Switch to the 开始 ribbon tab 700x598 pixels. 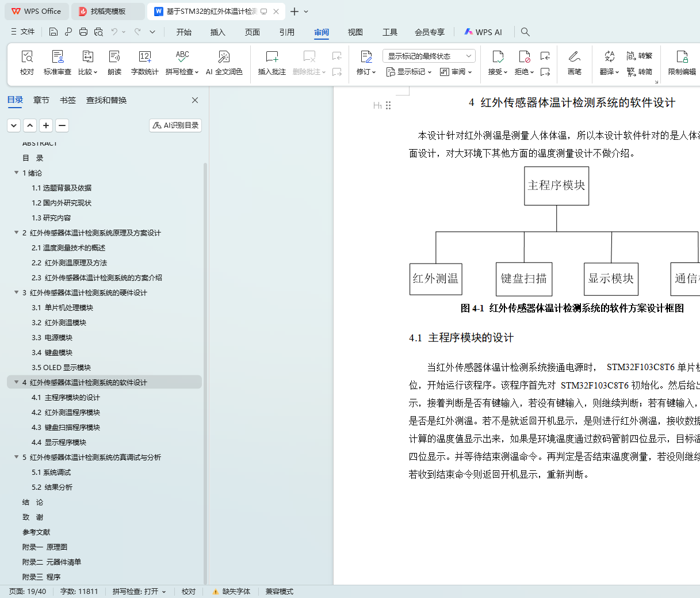184,32
